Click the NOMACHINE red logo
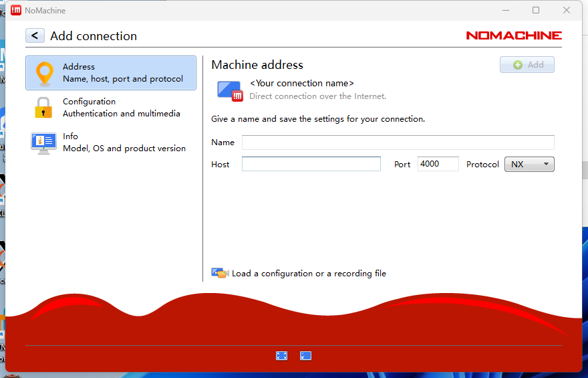The height and width of the screenshot is (378, 588). pos(514,35)
